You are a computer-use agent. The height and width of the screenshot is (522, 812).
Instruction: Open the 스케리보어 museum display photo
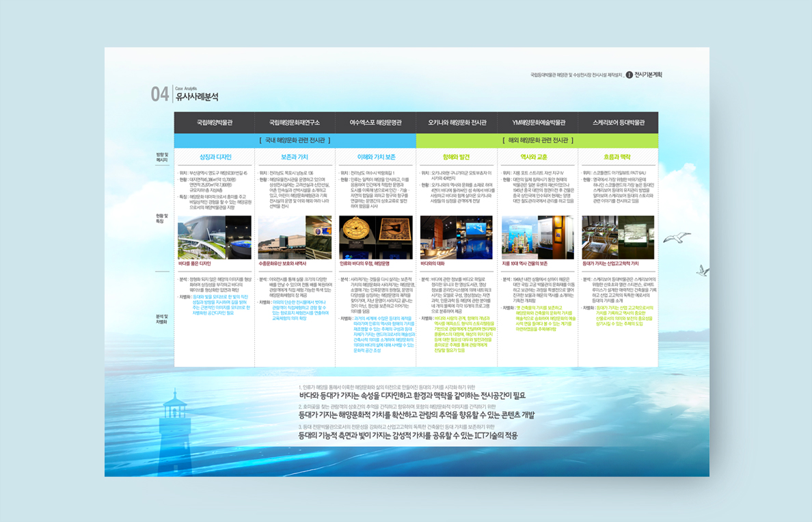click(x=618, y=237)
